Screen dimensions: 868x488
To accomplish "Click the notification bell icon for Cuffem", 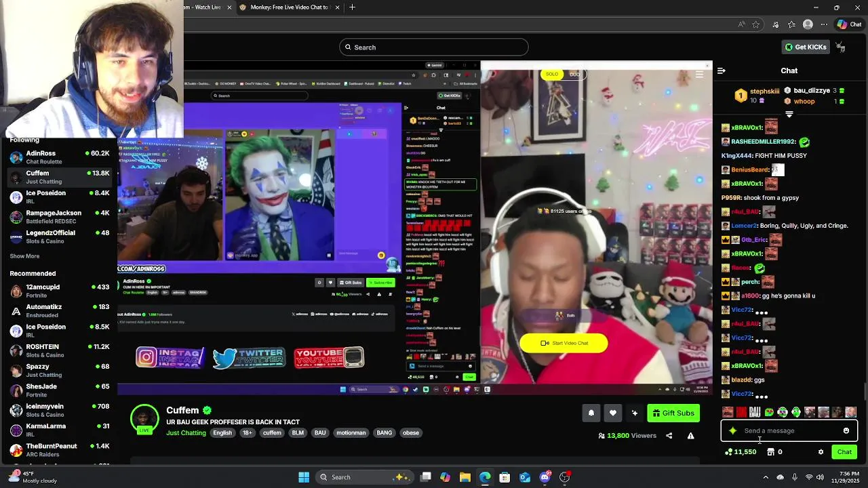I will click(x=591, y=413).
